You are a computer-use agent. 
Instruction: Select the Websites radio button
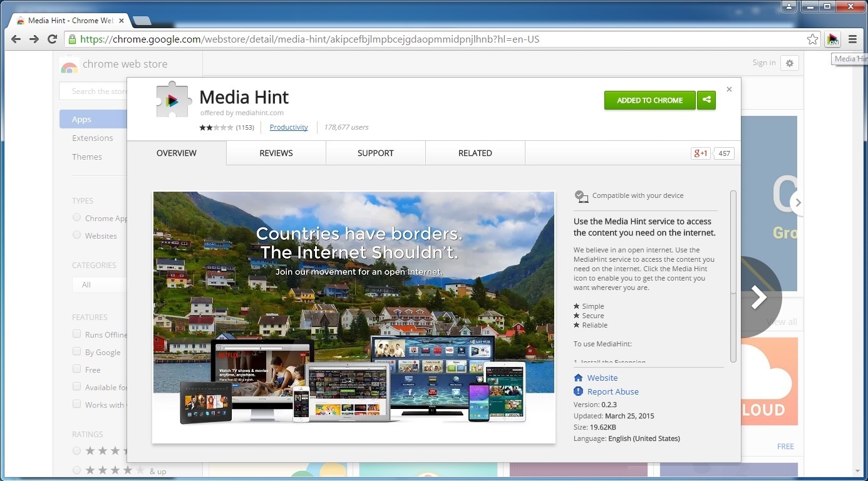point(76,235)
